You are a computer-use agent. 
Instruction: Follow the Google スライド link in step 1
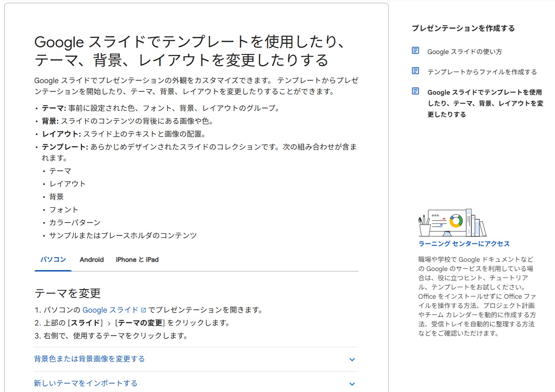tap(110, 310)
